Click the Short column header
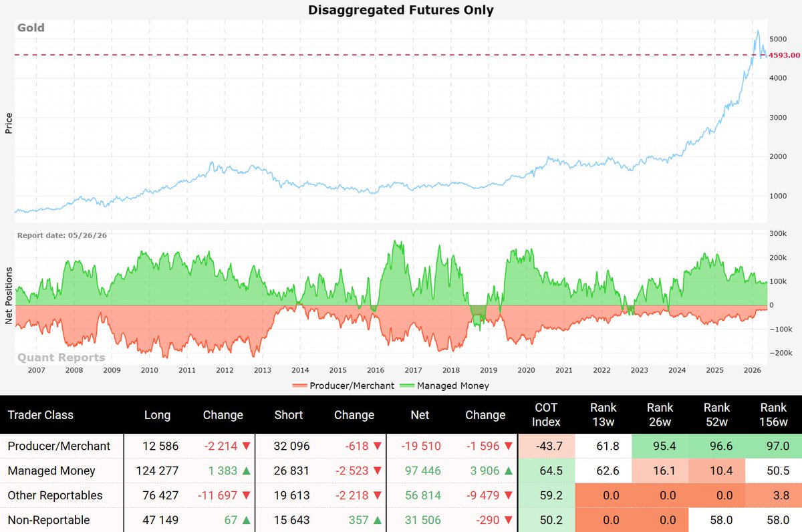The width and height of the screenshot is (802, 532). [x=288, y=415]
